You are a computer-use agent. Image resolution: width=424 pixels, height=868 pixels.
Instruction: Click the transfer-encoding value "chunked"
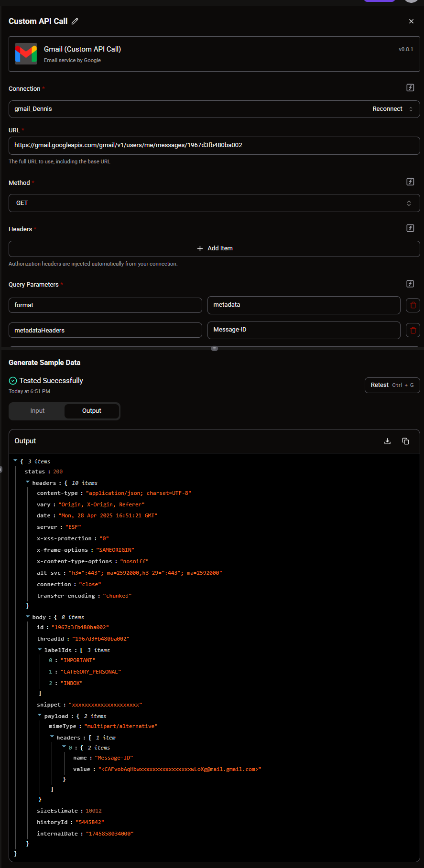pyautogui.click(x=117, y=596)
